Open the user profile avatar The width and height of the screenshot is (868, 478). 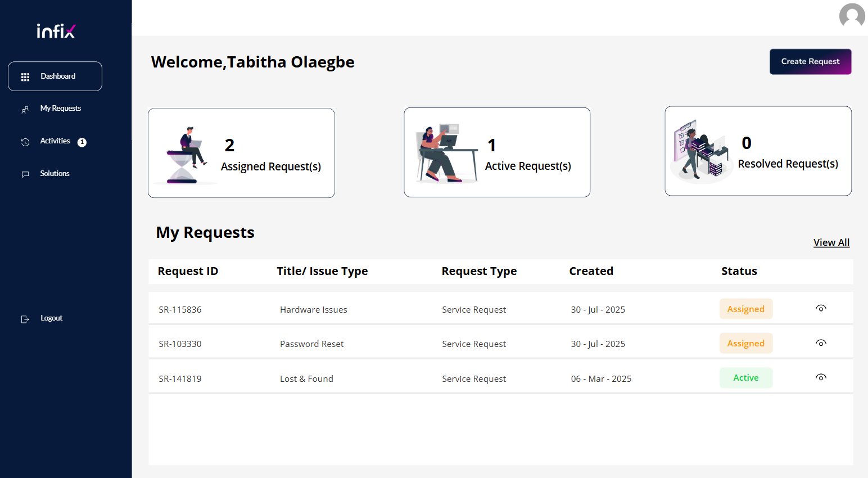tap(852, 15)
